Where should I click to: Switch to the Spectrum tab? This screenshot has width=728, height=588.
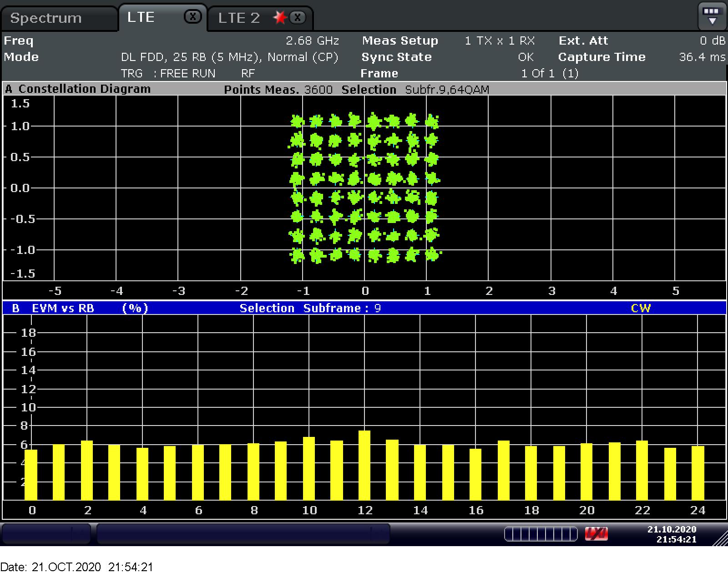46,18
